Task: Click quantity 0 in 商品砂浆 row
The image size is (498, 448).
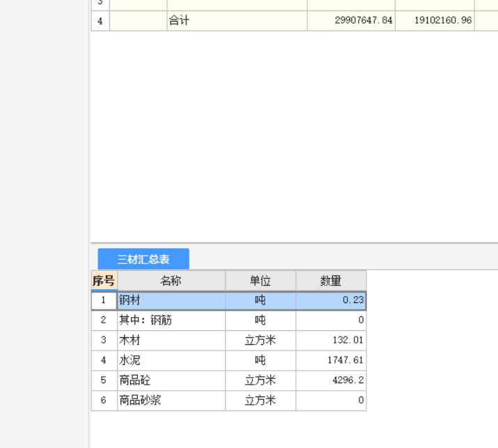Action: [331, 401]
